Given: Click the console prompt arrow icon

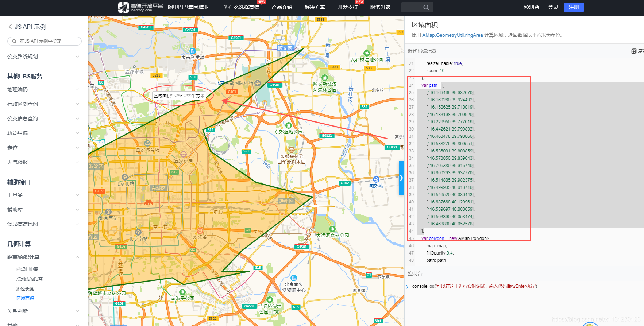Looking at the screenshot, I should coord(408,287).
